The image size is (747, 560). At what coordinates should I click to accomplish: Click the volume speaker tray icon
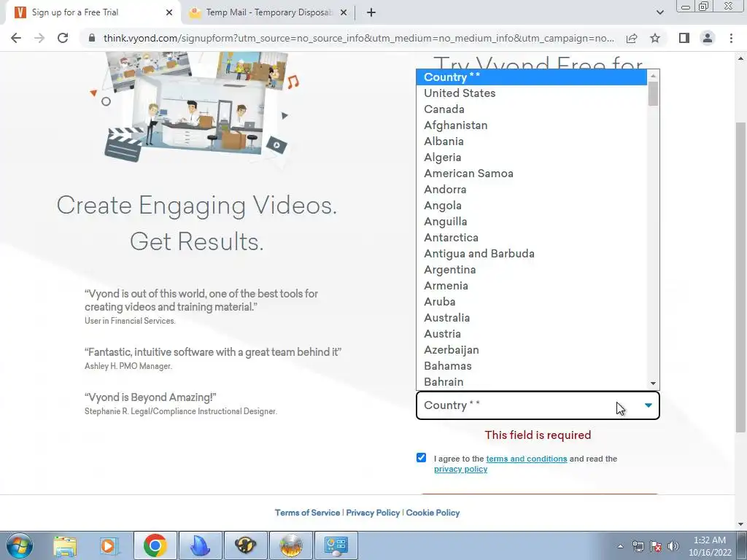click(673, 546)
